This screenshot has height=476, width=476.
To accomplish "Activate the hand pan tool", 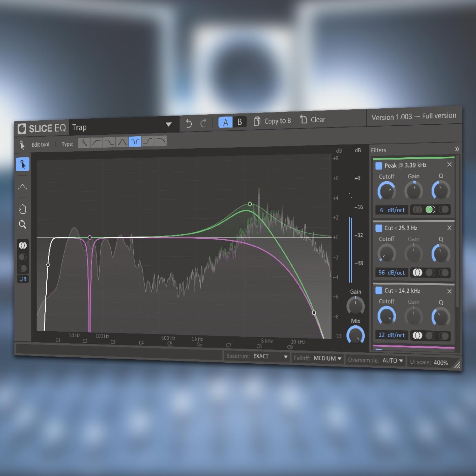I will click(23, 209).
